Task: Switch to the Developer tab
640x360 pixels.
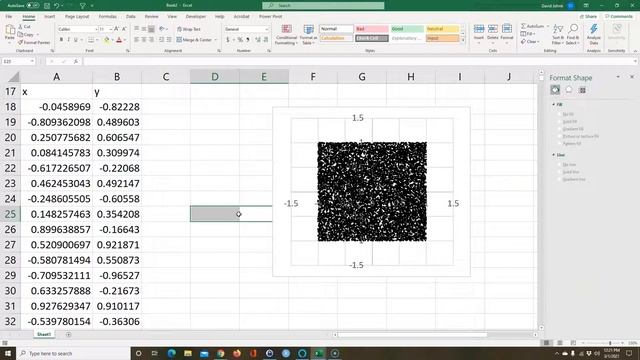Action: [x=196, y=17]
